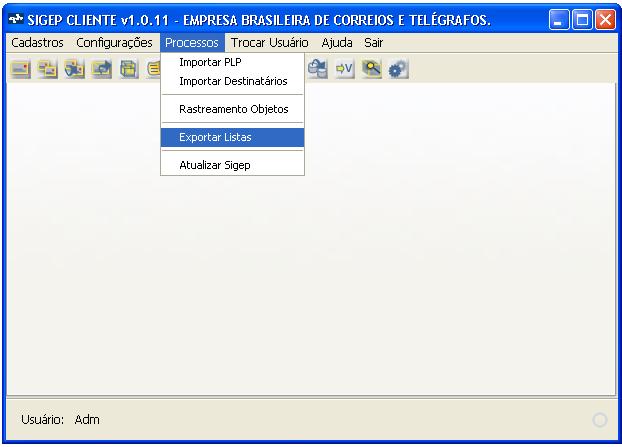The image size is (622, 447).
Task: Click the printer-style box toolbar icon
Action: [129, 69]
